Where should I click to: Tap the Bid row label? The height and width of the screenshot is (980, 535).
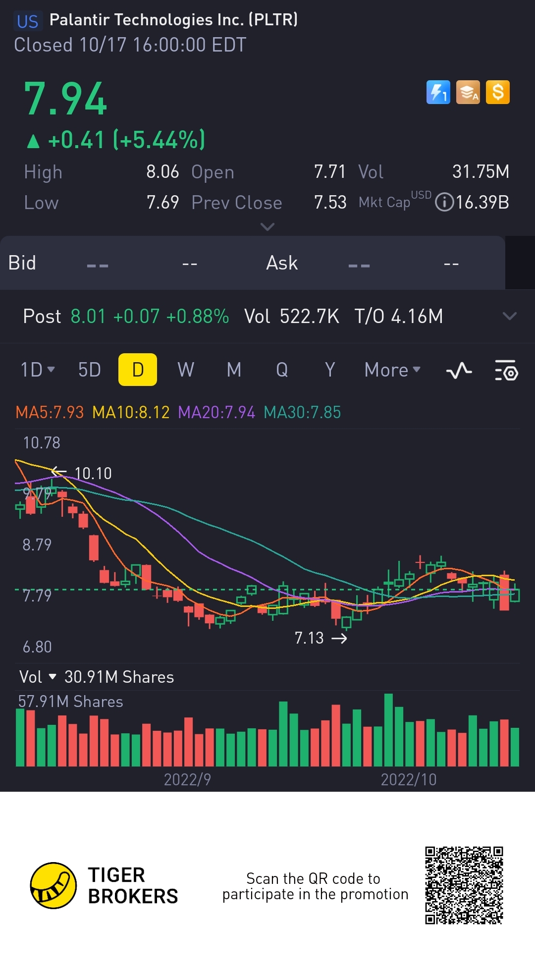[x=22, y=263]
